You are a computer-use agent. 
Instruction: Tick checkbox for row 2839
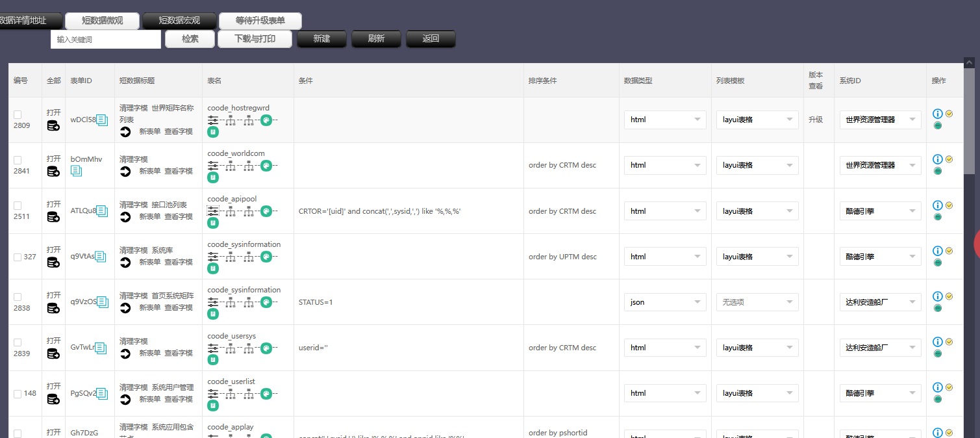click(x=18, y=342)
